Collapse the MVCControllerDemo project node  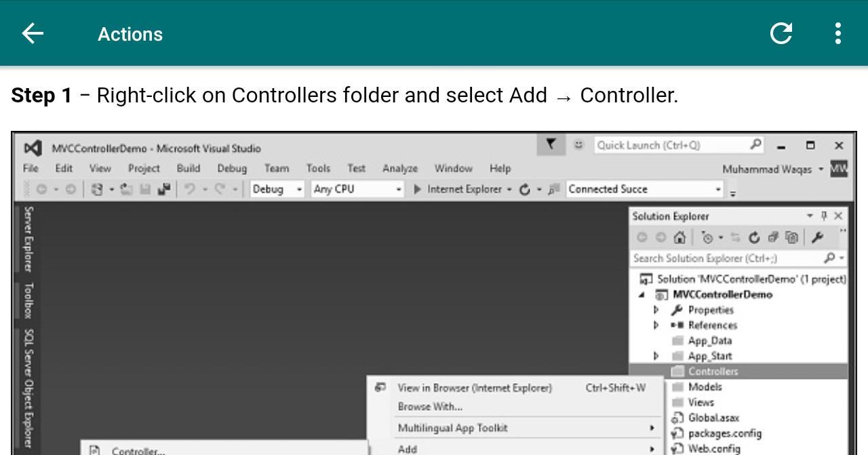click(642, 295)
